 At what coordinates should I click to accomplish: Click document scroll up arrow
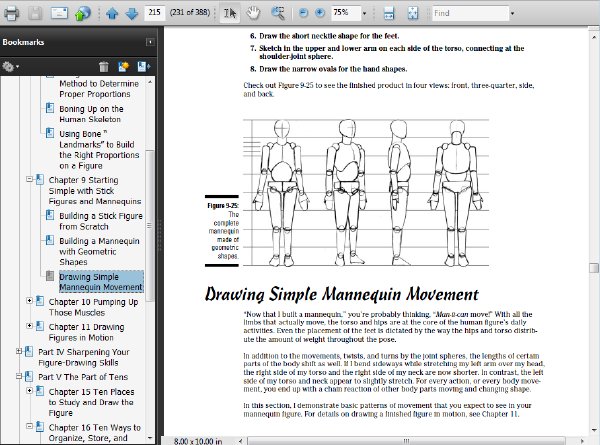[594, 37]
